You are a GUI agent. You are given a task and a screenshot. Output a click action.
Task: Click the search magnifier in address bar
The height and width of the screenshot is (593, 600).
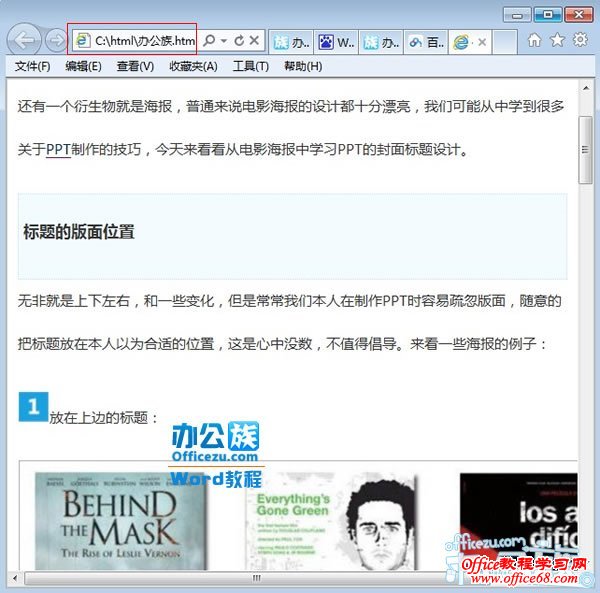pyautogui.click(x=209, y=40)
